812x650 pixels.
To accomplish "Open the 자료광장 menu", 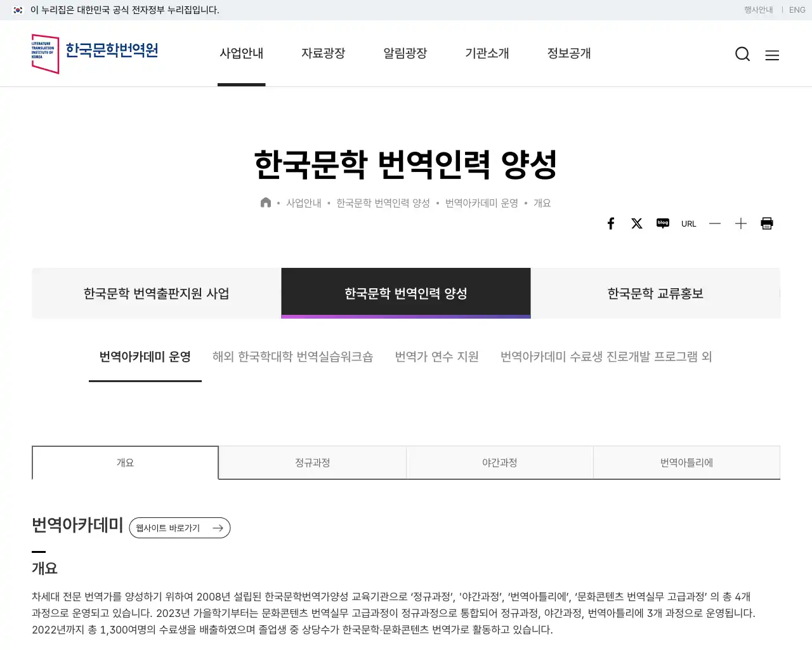I will point(323,54).
